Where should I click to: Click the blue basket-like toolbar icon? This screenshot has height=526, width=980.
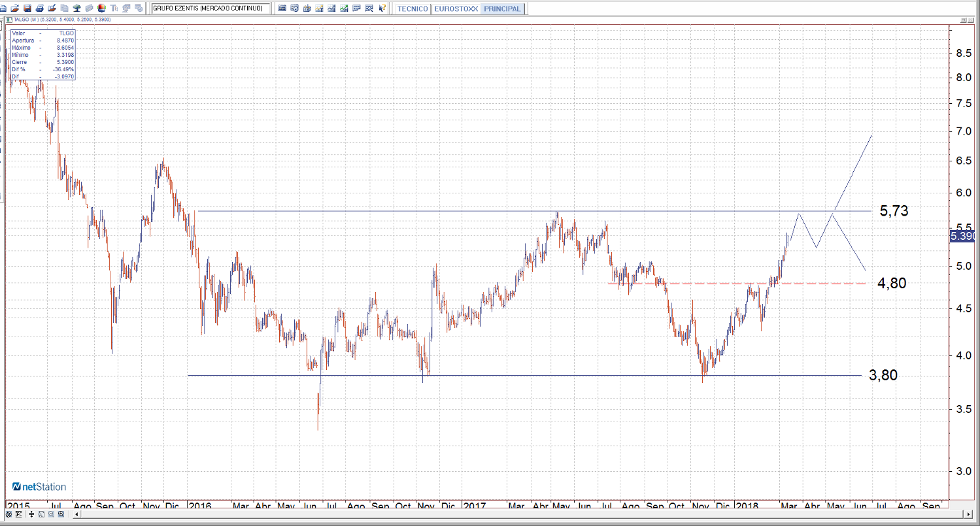point(307,8)
